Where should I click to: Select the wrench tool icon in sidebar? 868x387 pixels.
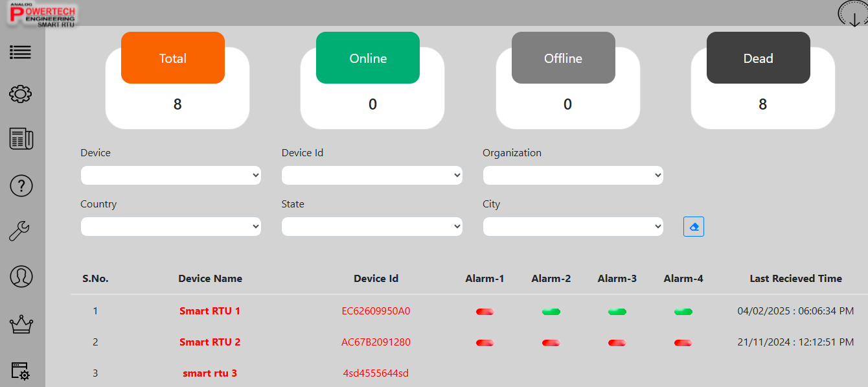[19, 231]
